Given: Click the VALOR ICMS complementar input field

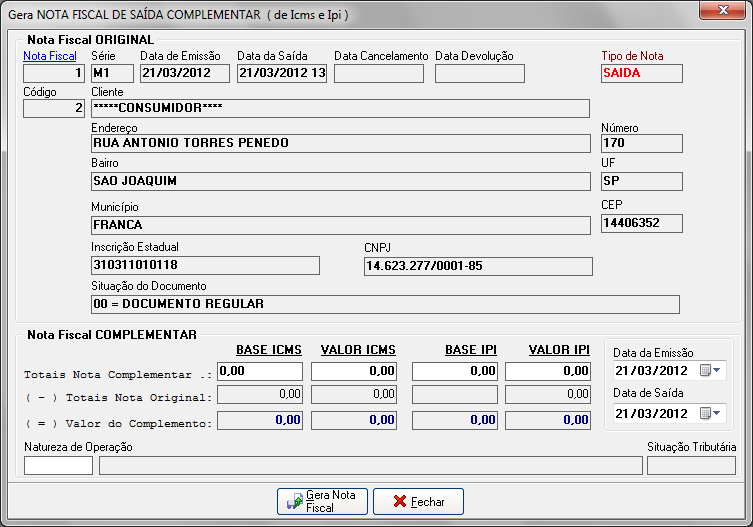Looking at the screenshot, I should tap(354, 371).
